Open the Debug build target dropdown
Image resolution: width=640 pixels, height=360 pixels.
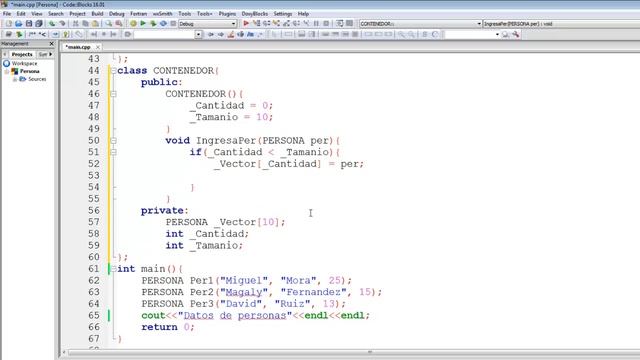[x=233, y=24]
